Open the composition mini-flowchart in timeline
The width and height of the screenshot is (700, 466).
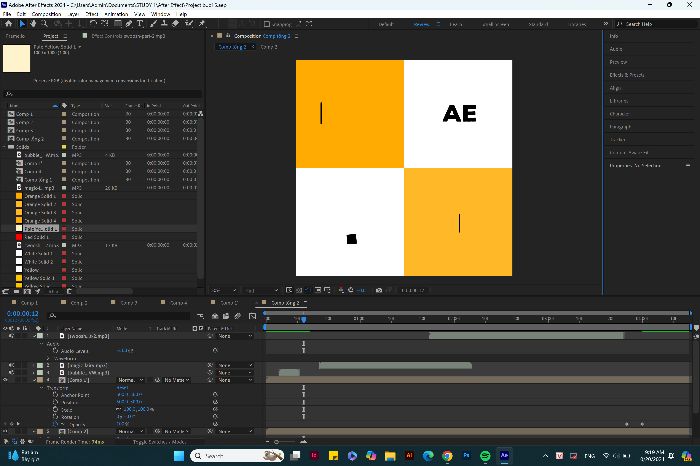click(200, 316)
